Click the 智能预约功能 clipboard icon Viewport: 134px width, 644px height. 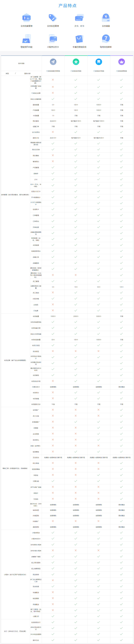tap(26, 39)
